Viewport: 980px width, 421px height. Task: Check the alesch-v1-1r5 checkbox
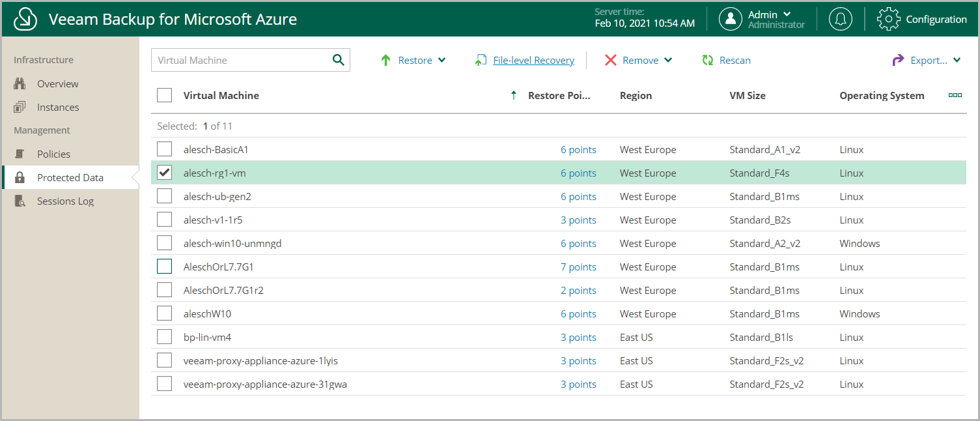[165, 220]
